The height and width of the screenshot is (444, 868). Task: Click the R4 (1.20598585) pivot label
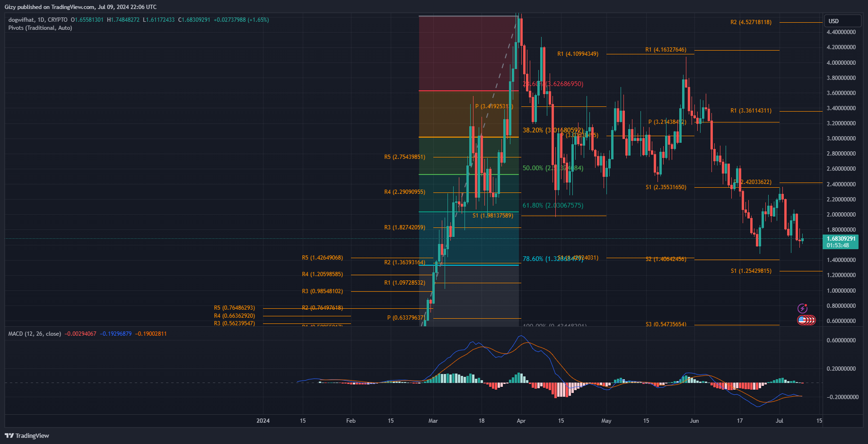(x=322, y=274)
